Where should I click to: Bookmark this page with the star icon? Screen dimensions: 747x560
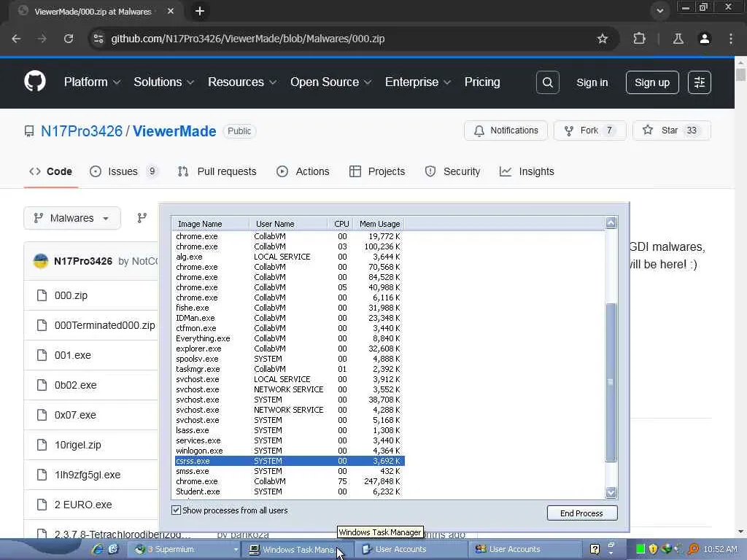[603, 39]
